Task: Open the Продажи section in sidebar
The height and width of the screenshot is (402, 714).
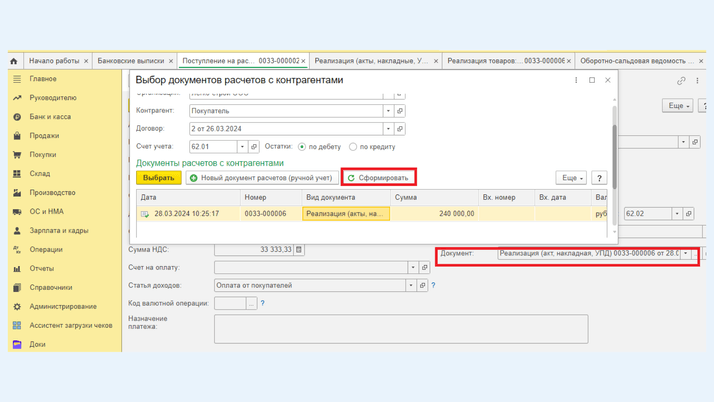Action: (44, 136)
